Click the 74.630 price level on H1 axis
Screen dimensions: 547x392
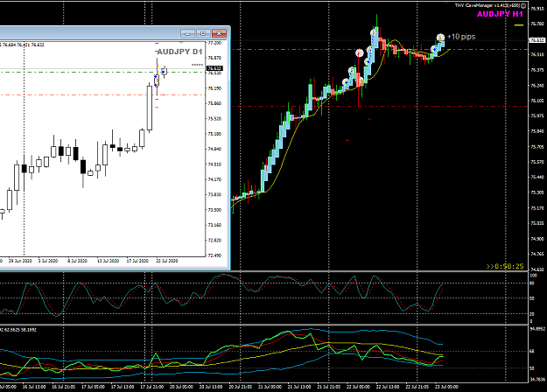coord(536,269)
